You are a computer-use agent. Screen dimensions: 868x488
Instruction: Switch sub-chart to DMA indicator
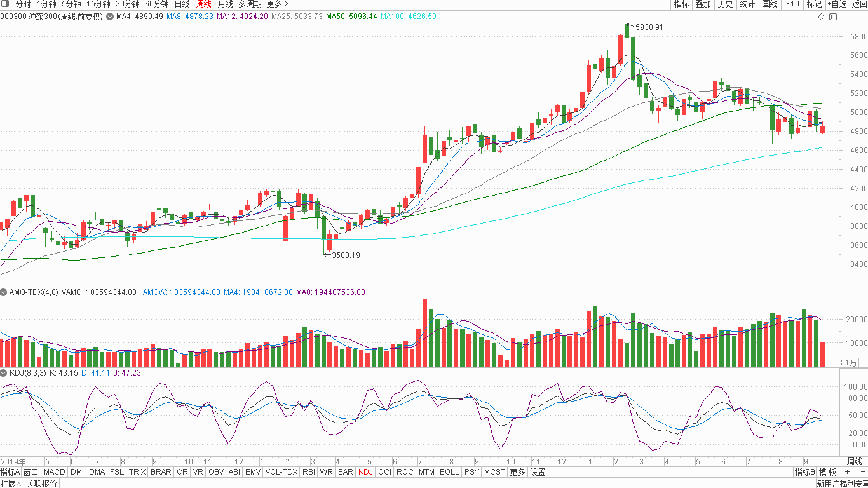click(97, 472)
